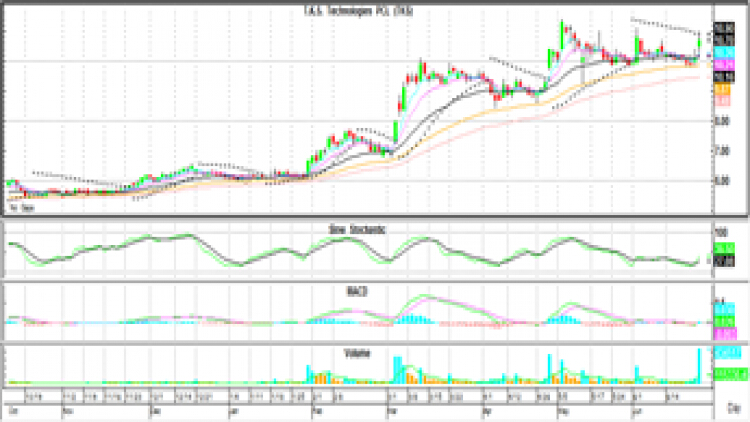
Task: Select the Slow Stochastic panel title
Action: pyautogui.click(x=357, y=230)
